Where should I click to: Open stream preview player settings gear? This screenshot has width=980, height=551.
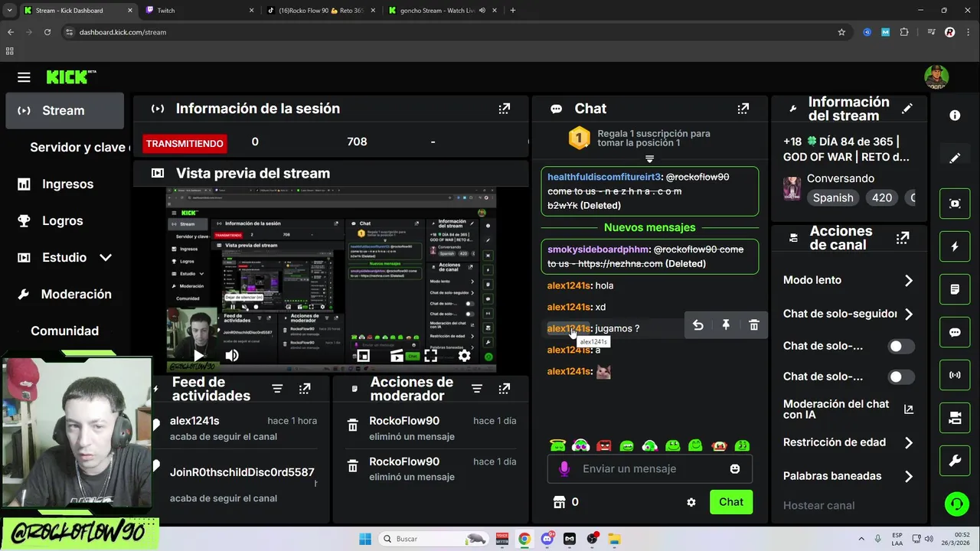tap(464, 356)
